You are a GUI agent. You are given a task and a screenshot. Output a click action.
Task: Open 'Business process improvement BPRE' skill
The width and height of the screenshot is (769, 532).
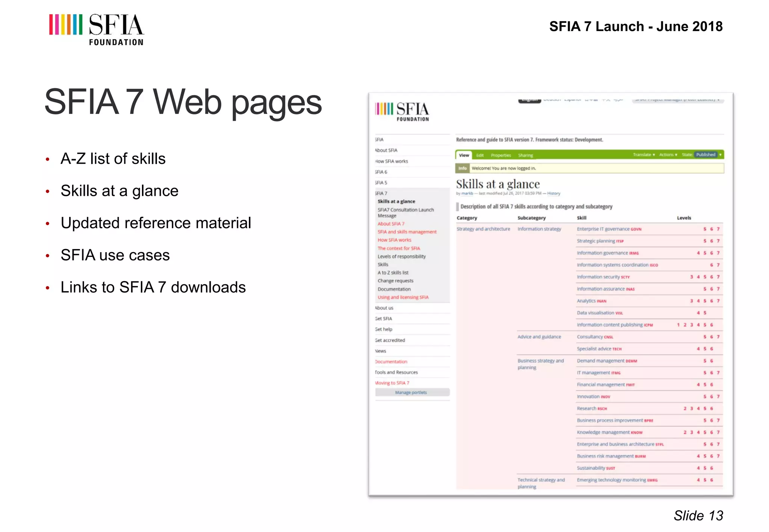pos(615,421)
